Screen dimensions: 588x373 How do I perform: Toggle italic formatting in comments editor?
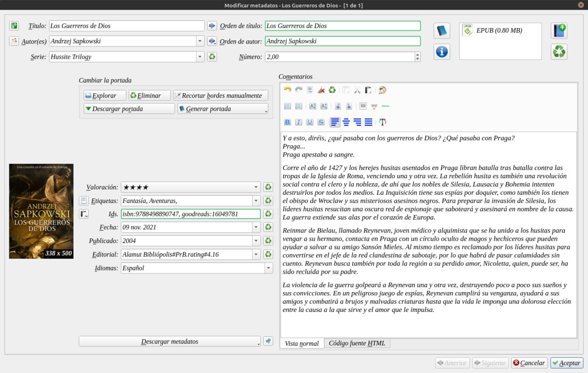pos(299,122)
